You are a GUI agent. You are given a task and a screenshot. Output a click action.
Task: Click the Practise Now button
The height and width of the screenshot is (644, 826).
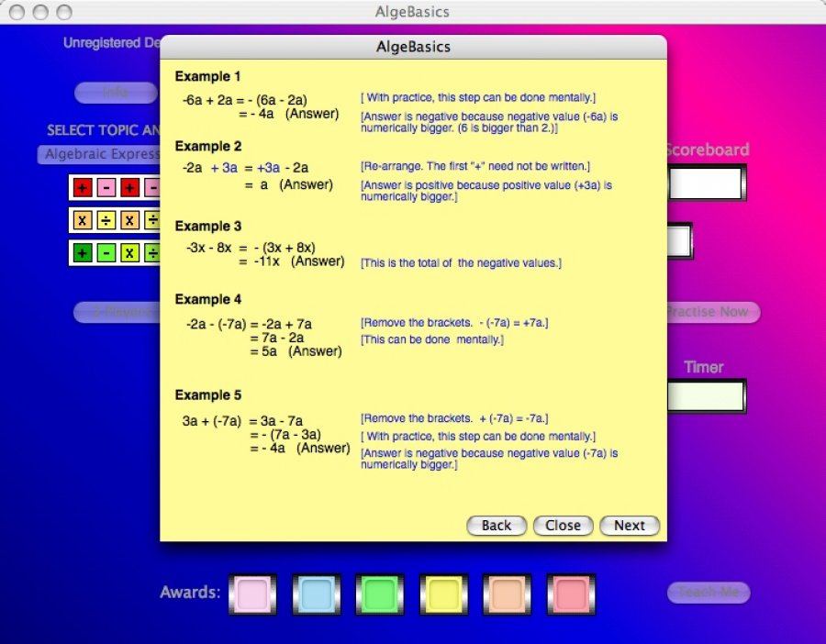pyautogui.click(x=712, y=312)
